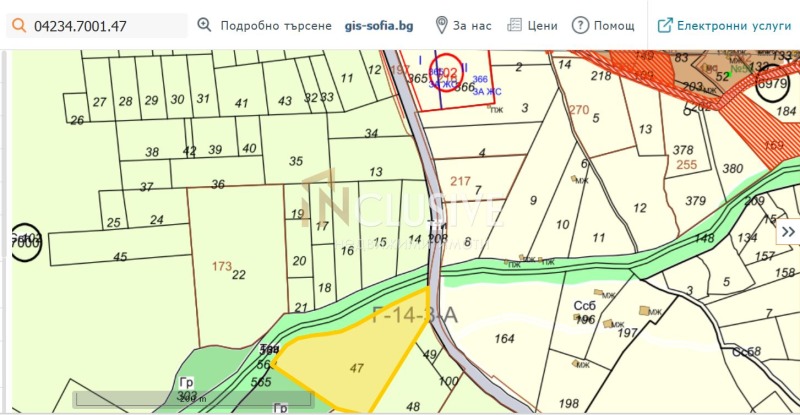Image resolution: width=800 pixels, height=415 pixels.
Task: Click the 6979 circled marker
Action: (x=772, y=83)
